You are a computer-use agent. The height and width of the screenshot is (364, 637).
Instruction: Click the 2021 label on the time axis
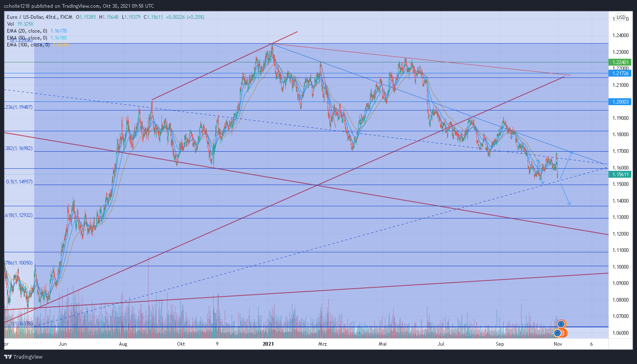(268, 344)
